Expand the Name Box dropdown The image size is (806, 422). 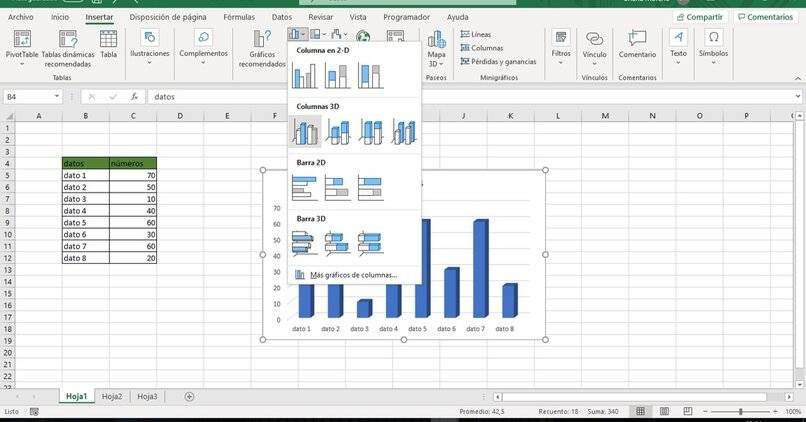[x=57, y=97]
